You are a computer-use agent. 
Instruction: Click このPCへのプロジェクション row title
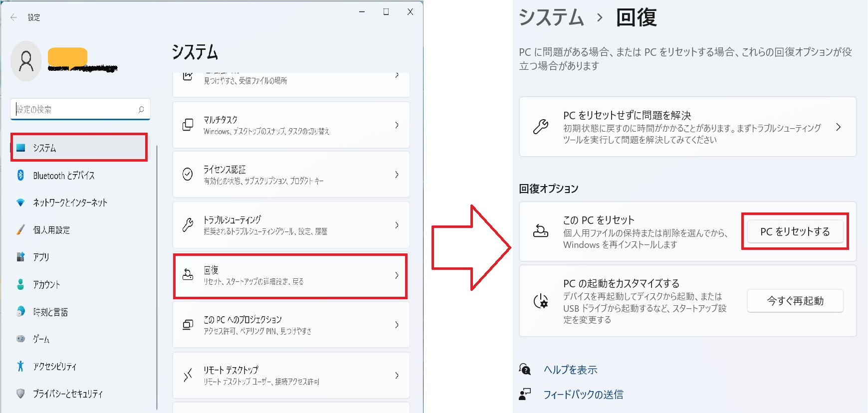pyautogui.click(x=242, y=320)
